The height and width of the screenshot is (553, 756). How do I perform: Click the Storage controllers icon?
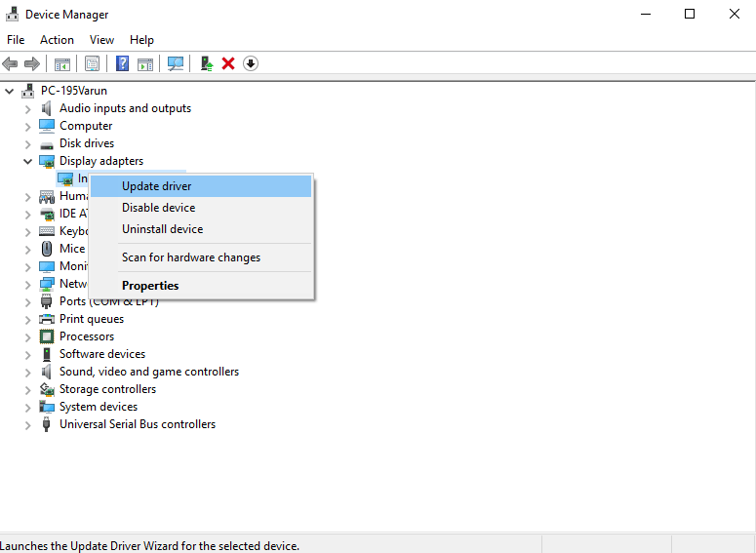[x=47, y=389]
